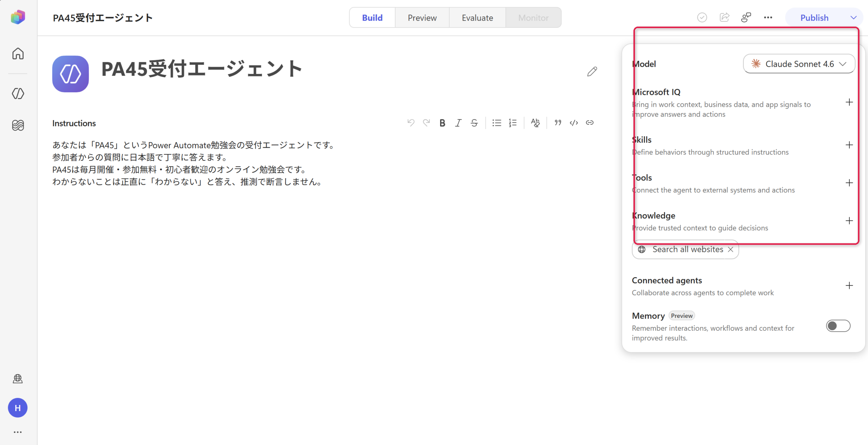This screenshot has width=868, height=445.
Task: Click the agent's purple icon thumbnail
Action: click(x=71, y=74)
